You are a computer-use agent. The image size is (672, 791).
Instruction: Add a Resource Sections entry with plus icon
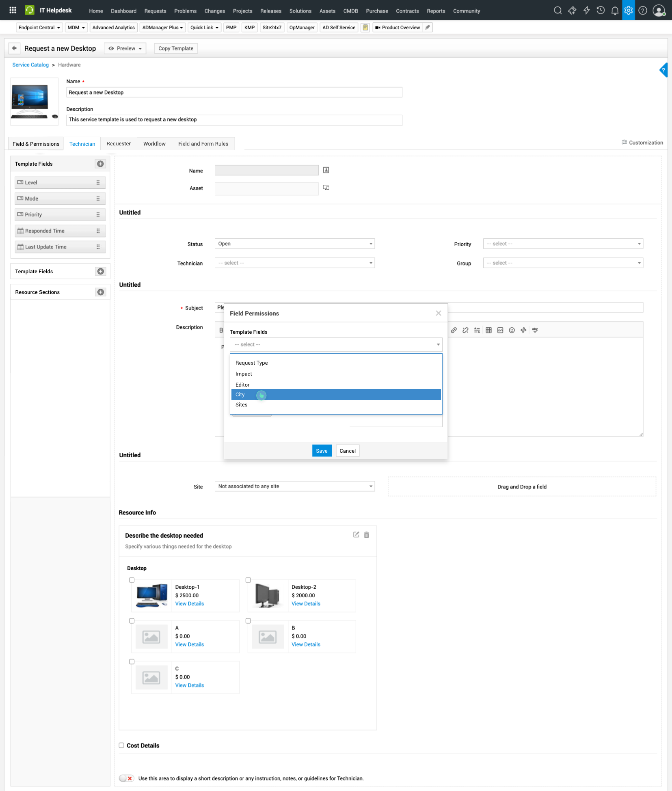pos(100,292)
